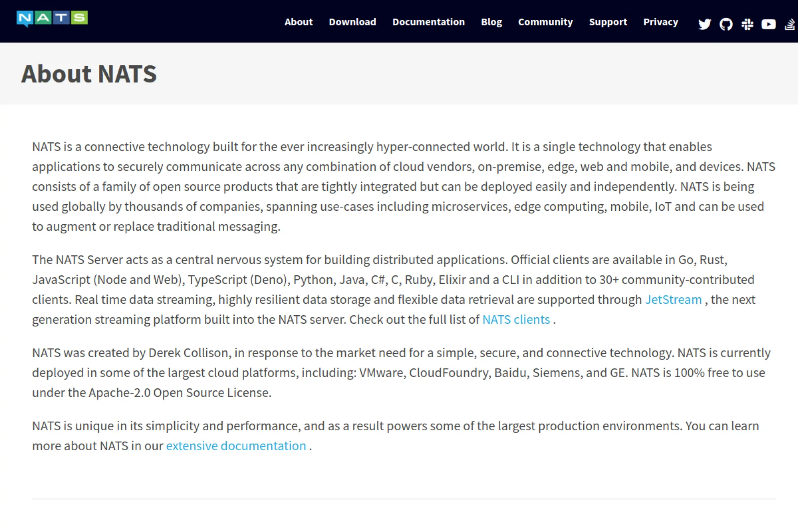798x532 pixels.
Task: Open the NATS Twitter page icon
Action: click(x=705, y=24)
